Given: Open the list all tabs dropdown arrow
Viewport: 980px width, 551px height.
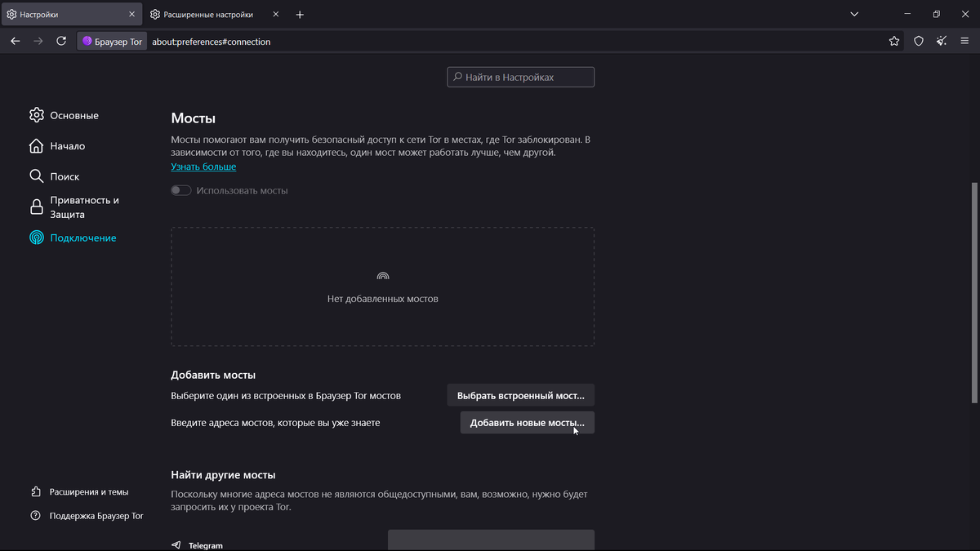Looking at the screenshot, I should (x=854, y=15).
